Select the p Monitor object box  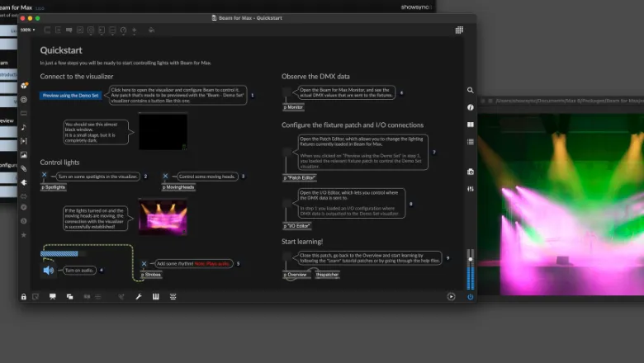pyautogui.click(x=293, y=107)
